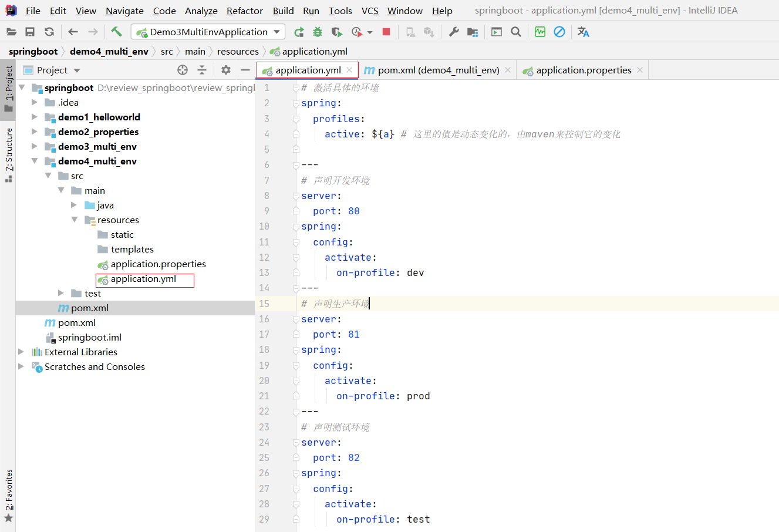Switch to the application.properties editor tab
This screenshot has height=532, width=779.
pos(584,70)
